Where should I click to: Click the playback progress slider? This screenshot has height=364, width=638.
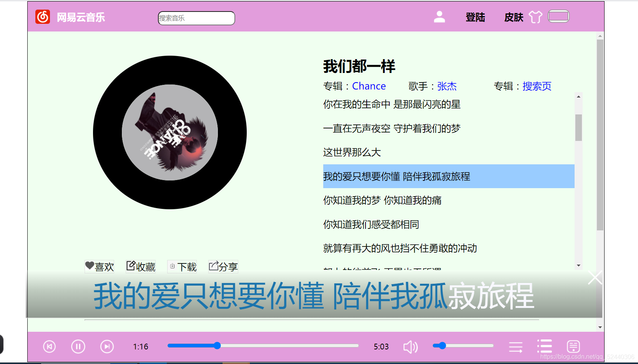click(263, 346)
